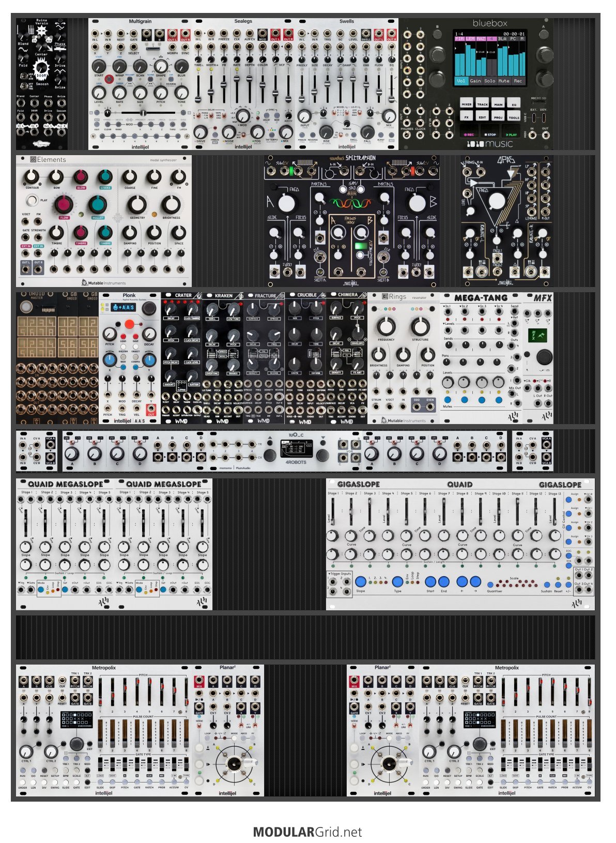Click the Plonk SAVE button

coord(135,336)
